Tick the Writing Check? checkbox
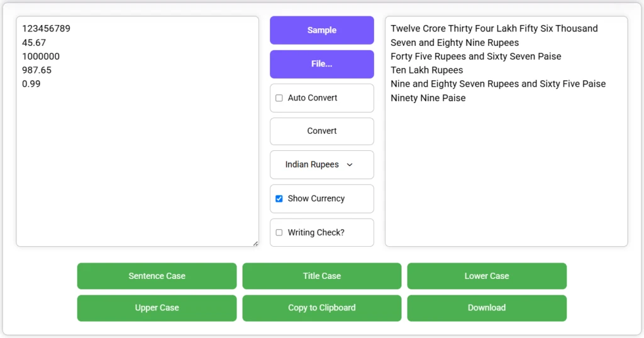644x338 pixels. pos(279,232)
